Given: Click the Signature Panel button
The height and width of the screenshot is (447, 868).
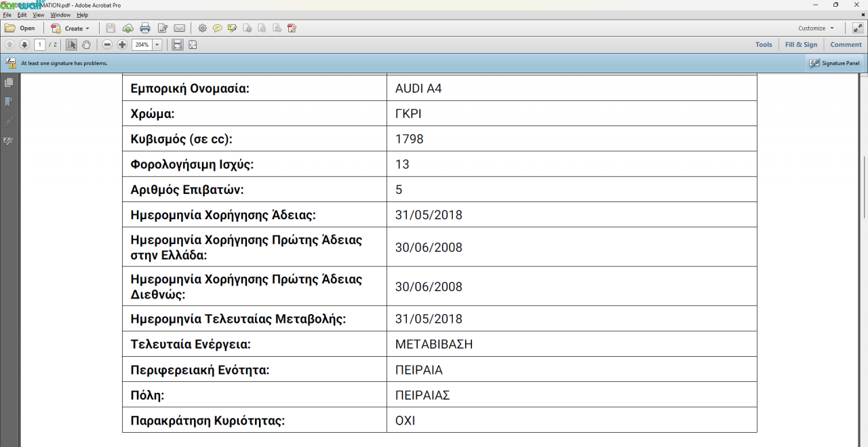Looking at the screenshot, I should tap(834, 63).
